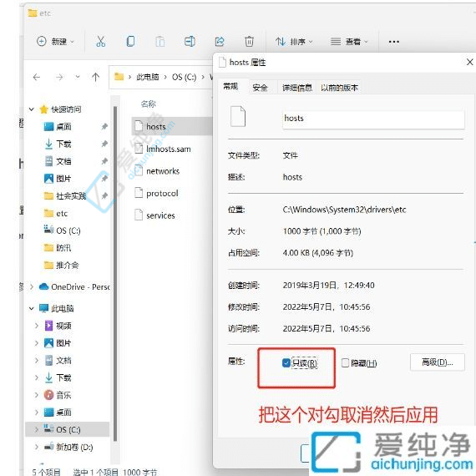The image size is (476, 476).
Task: Open the etc folder in sidebar
Action: point(56,214)
